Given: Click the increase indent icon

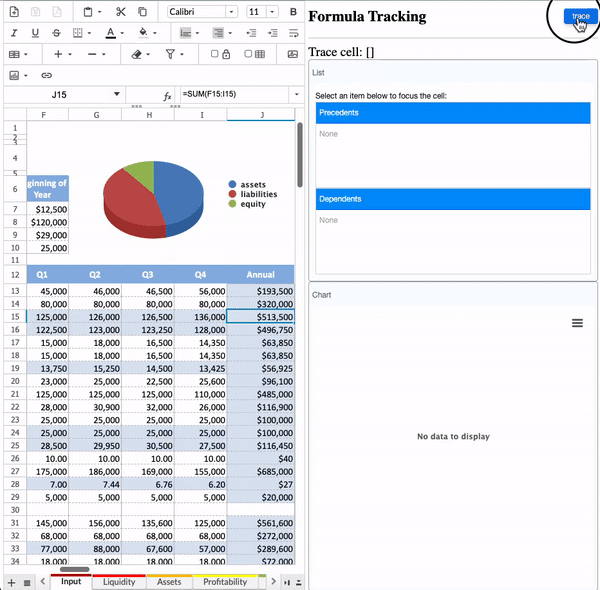Looking at the screenshot, I should (x=272, y=33).
